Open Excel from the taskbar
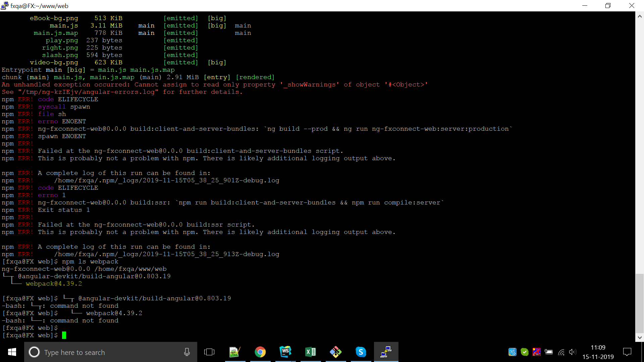 point(310,352)
